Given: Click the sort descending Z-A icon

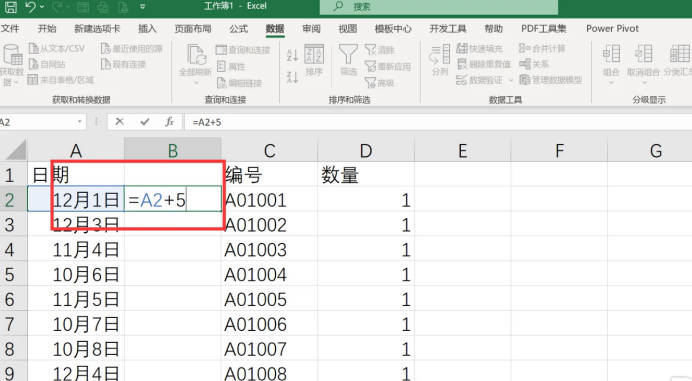Looking at the screenshot, I should point(292,77).
